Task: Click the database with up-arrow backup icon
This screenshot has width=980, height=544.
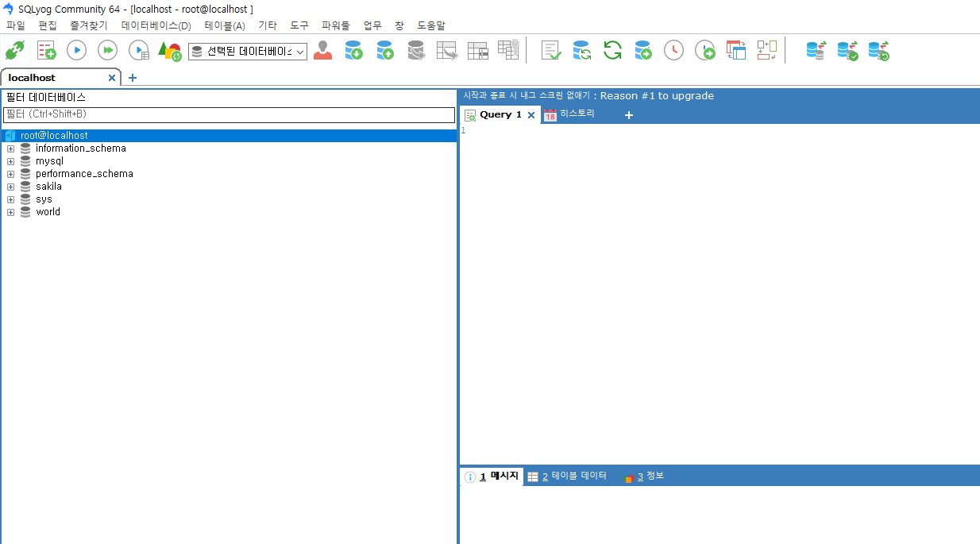Action: tap(385, 51)
